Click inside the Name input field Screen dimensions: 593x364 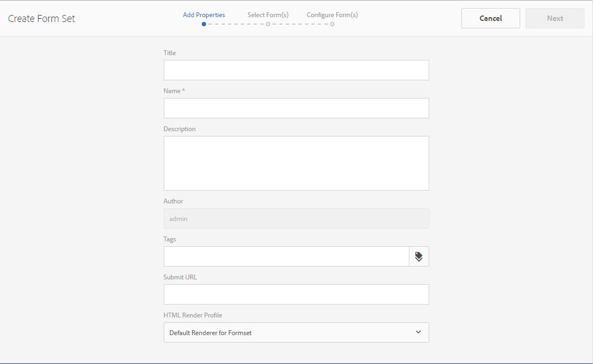[x=296, y=108]
